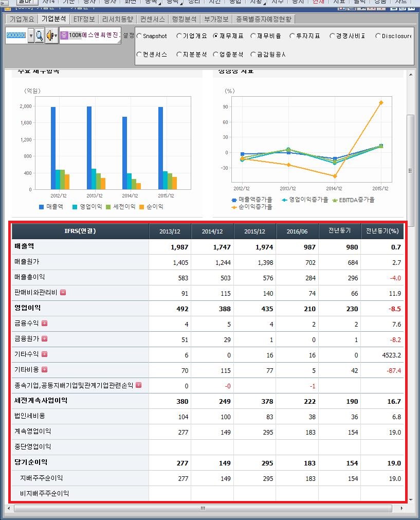Screen dimensions: 420x520
Task: Expand the 금융원가 row plus icon
Action: (x=44, y=339)
